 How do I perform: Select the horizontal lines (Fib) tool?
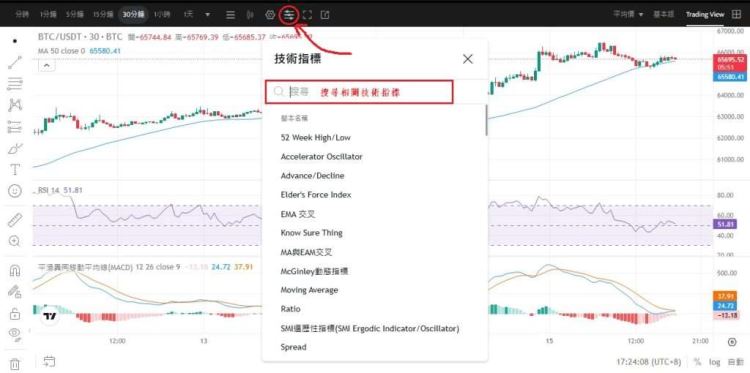pyautogui.click(x=15, y=84)
